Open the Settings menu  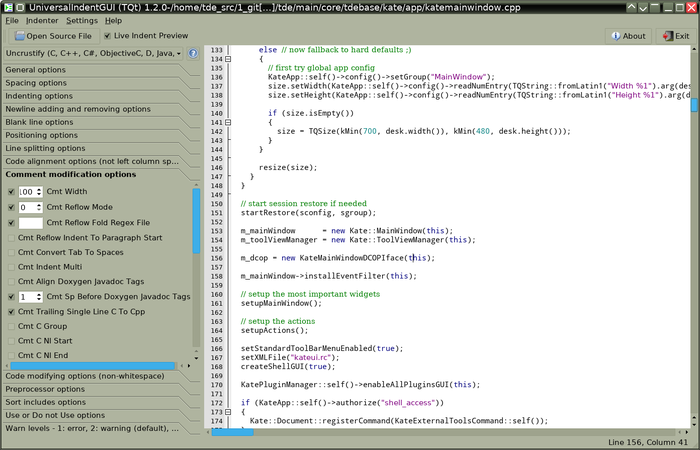point(82,20)
